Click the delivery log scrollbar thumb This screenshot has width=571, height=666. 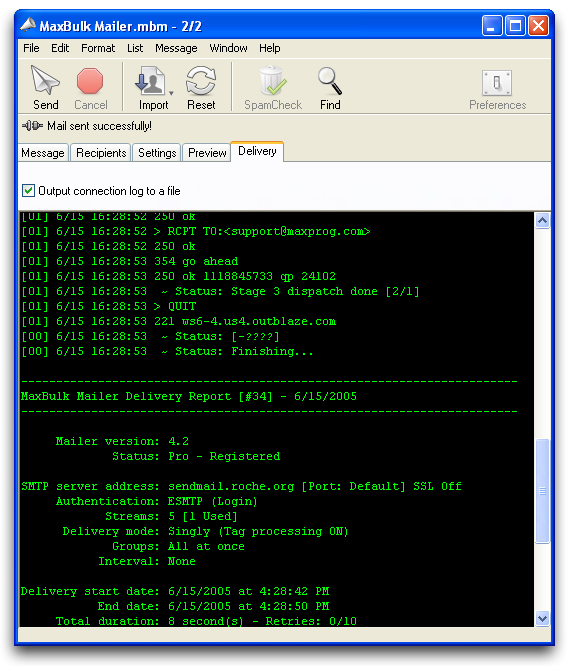(542, 491)
